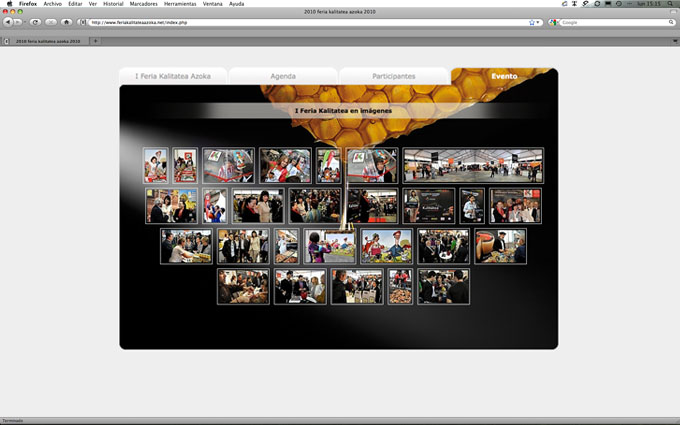The height and width of the screenshot is (425, 680).
Task: Click the 'I Feria Kalitatea en imágenes' heading
Action: 343,111
